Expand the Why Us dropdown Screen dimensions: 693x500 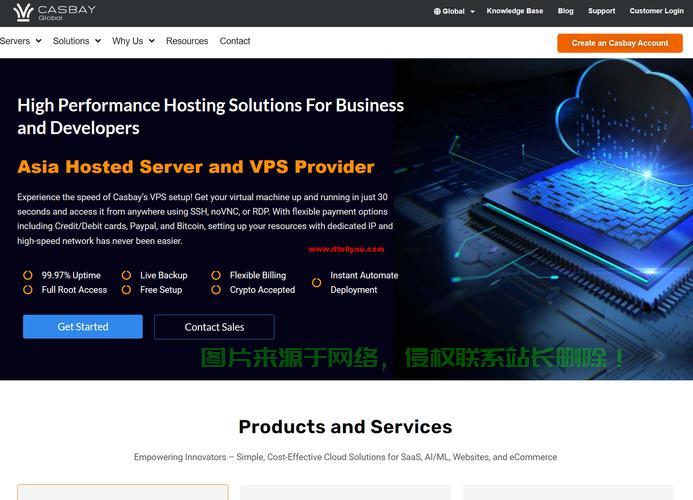point(133,41)
